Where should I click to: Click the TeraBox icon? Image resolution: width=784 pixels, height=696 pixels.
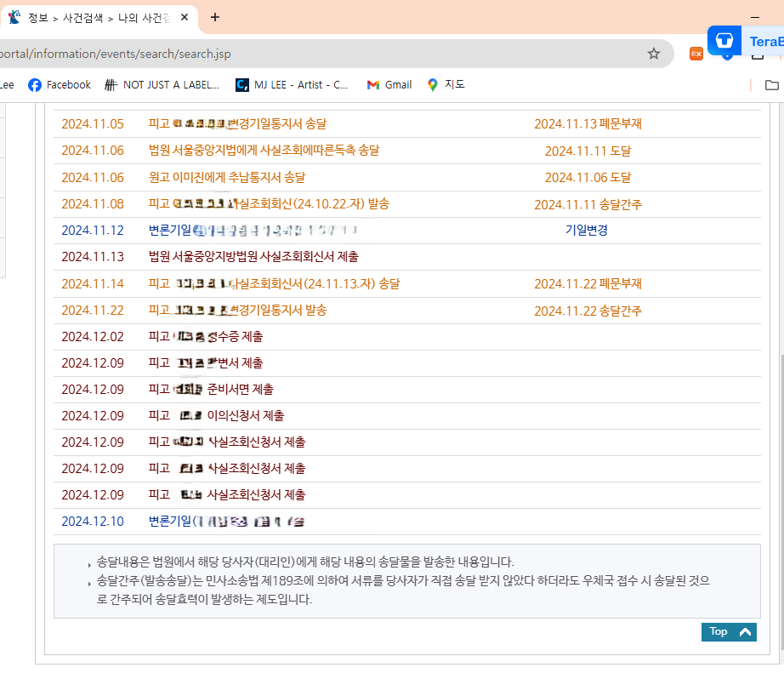point(724,41)
